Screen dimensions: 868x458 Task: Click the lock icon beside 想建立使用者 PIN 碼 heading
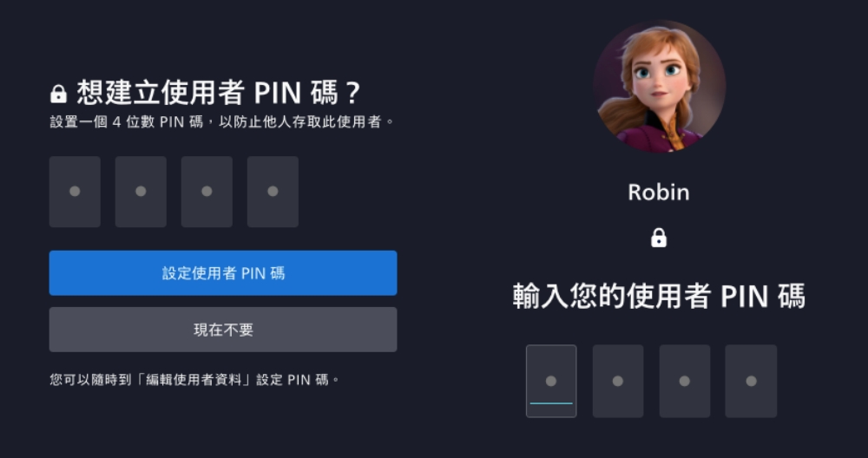point(58,94)
